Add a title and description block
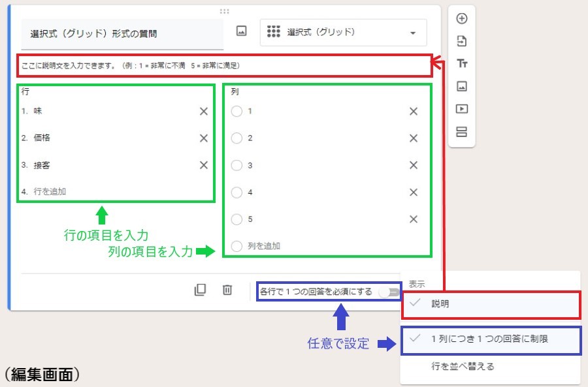The image size is (588, 387). click(x=461, y=63)
